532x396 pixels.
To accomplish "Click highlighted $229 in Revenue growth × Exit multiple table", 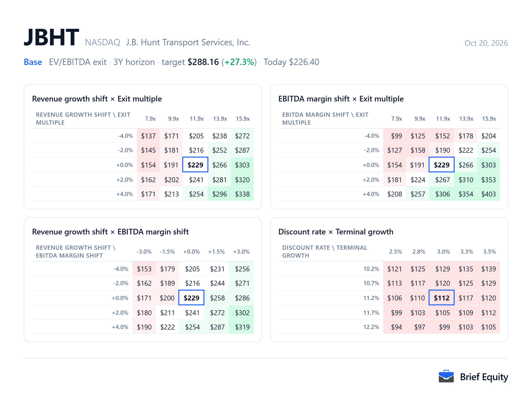I will [195, 165].
